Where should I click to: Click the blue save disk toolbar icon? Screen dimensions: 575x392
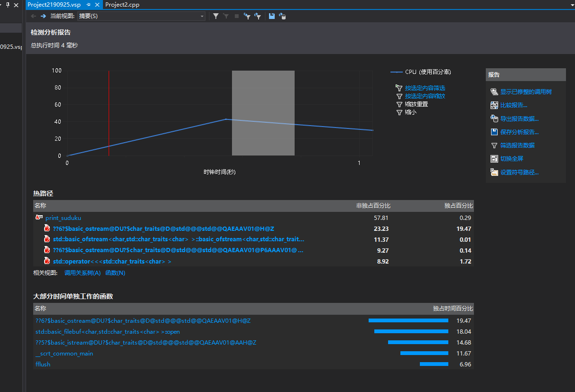[x=272, y=16]
